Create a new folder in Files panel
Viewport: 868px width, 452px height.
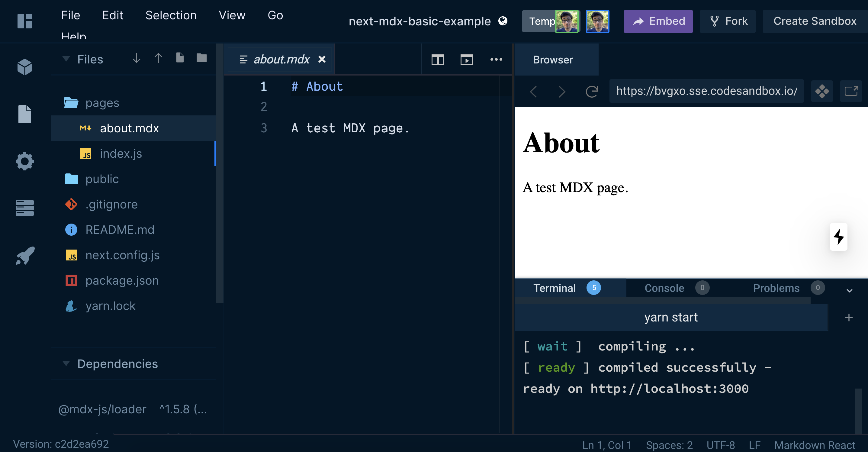[x=201, y=58]
